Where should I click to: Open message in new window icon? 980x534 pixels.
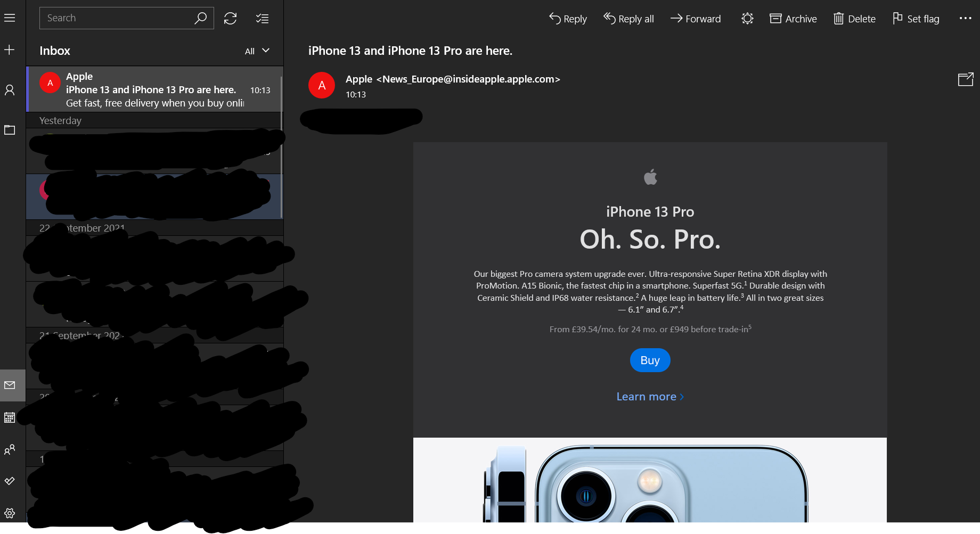[x=965, y=80]
